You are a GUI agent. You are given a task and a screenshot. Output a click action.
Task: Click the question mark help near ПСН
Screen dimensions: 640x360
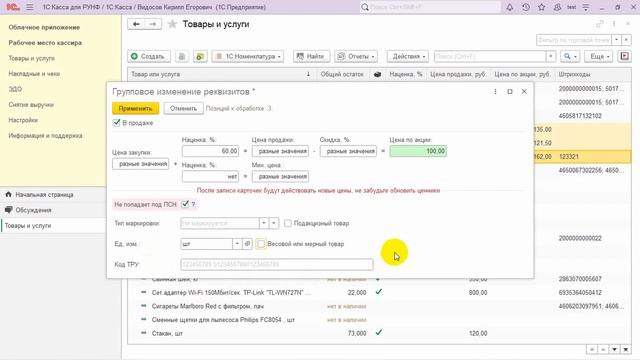coord(193,204)
